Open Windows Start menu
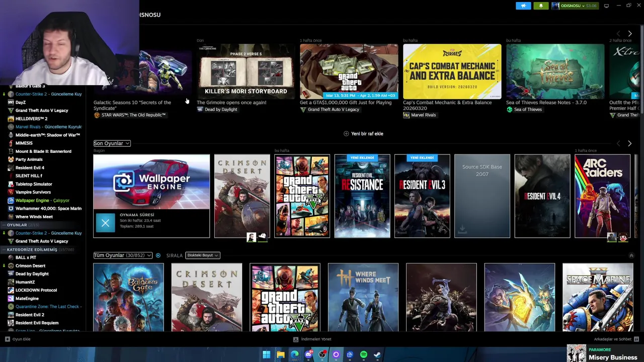The height and width of the screenshot is (362, 644). [x=267, y=354]
